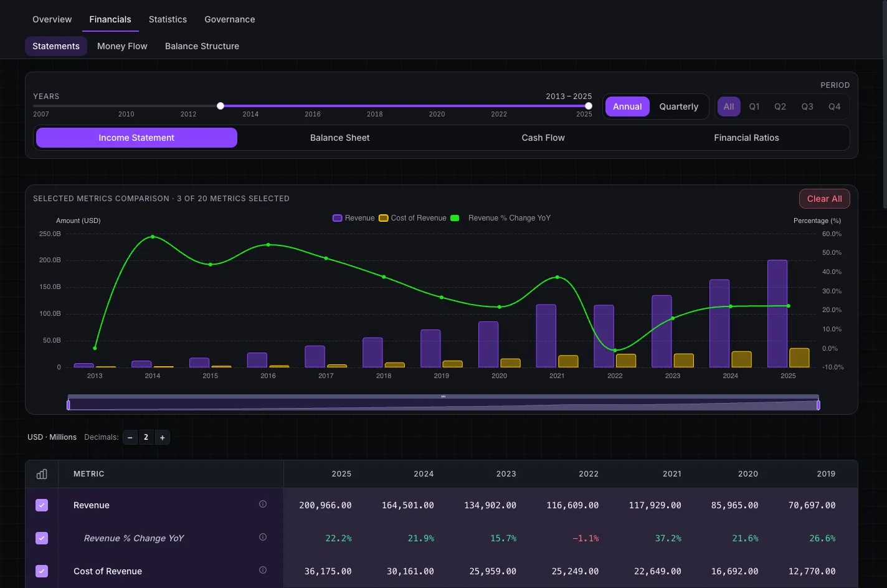Uncheck the Revenue metric checkbox
The height and width of the screenshot is (588, 887).
pyautogui.click(x=42, y=505)
